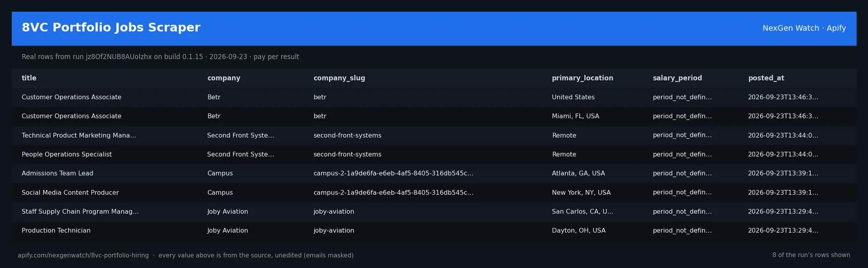This screenshot has width=868, height=268.
Task: Click second-front-systems slug in People Operations row
Action: click(x=347, y=154)
